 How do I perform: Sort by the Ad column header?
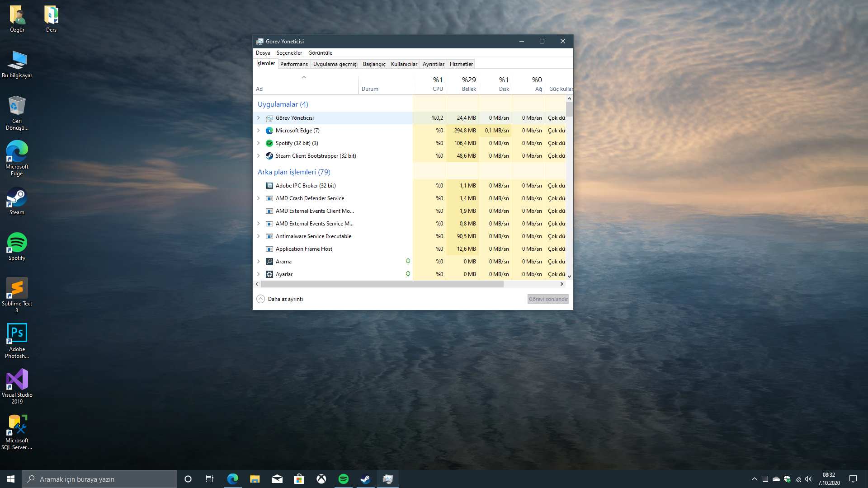click(306, 84)
